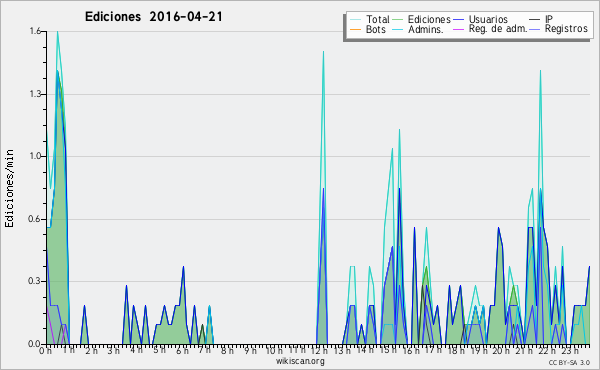The image size is (600, 370).
Task: Click the y-axis value 1.6
Action: pyautogui.click(x=35, y=31)
